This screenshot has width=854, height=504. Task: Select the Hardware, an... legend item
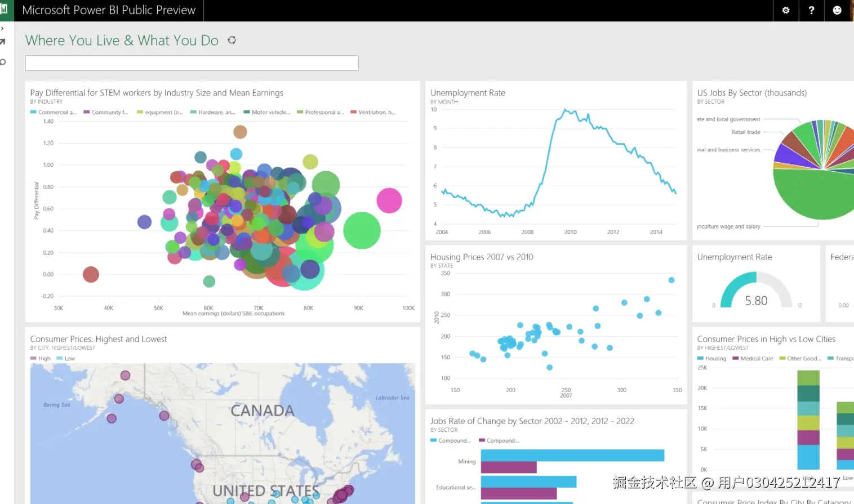(213, 113)
